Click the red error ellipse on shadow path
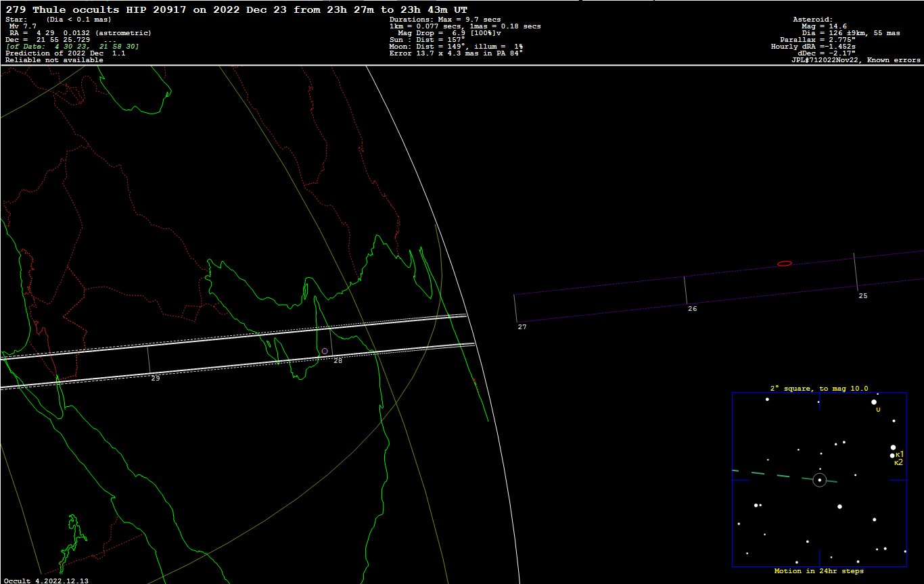Screen dimensions: 924x584 point(784,263)
